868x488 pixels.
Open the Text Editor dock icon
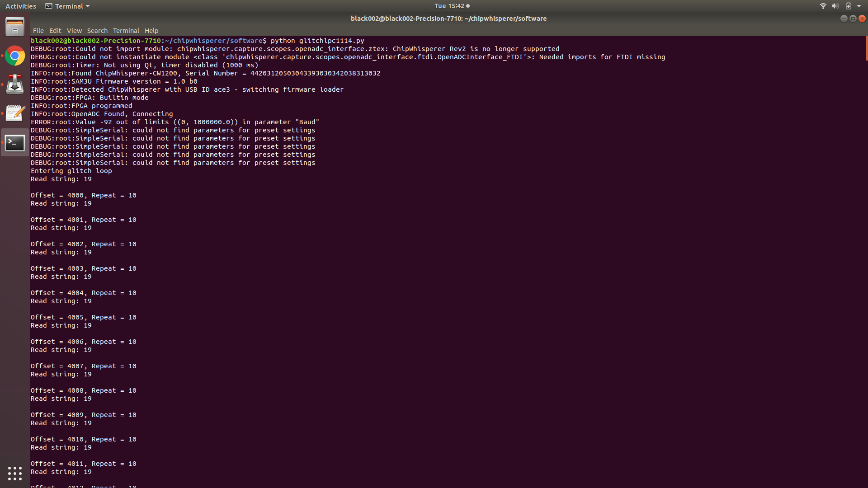coord(15,113)
